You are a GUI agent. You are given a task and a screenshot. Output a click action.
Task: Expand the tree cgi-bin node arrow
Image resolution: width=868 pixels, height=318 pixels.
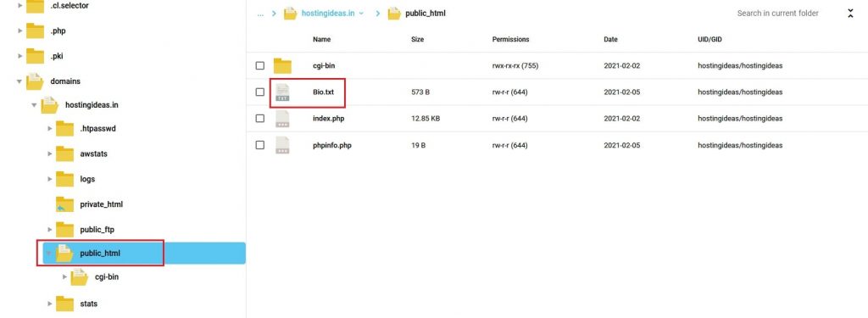coord(64,277)
